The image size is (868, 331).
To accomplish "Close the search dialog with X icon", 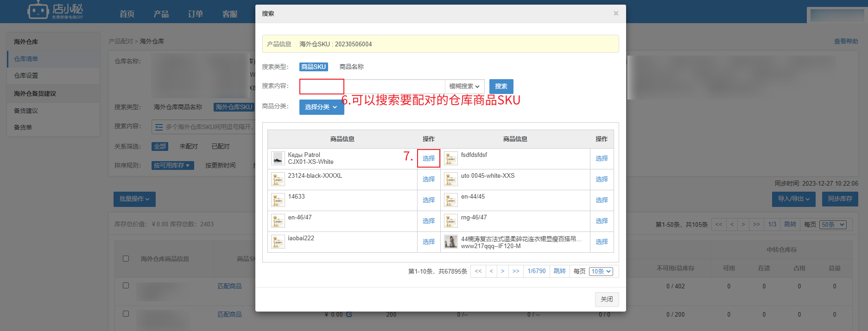I will pyautogui.click(x=616, y=13).
